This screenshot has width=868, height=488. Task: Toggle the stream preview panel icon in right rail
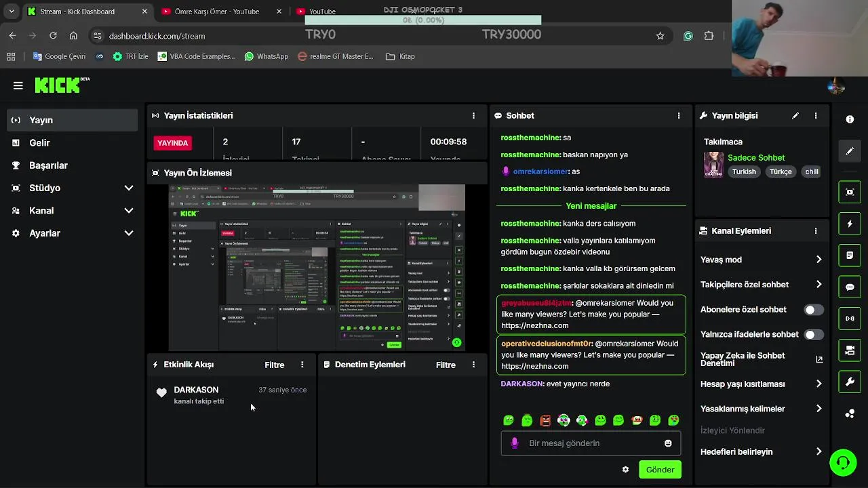pyautogui.click(x=850, y=192)
